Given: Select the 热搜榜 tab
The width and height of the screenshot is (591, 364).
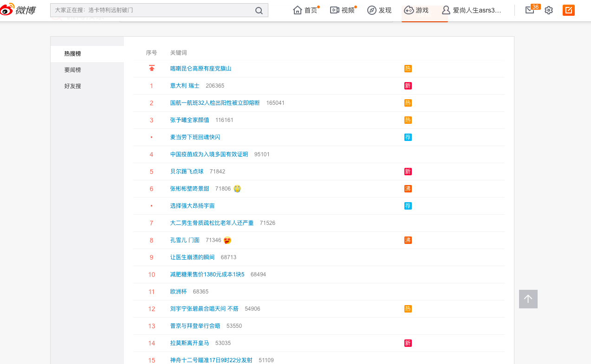Looking at the screenshot, I should click(87, 54).
